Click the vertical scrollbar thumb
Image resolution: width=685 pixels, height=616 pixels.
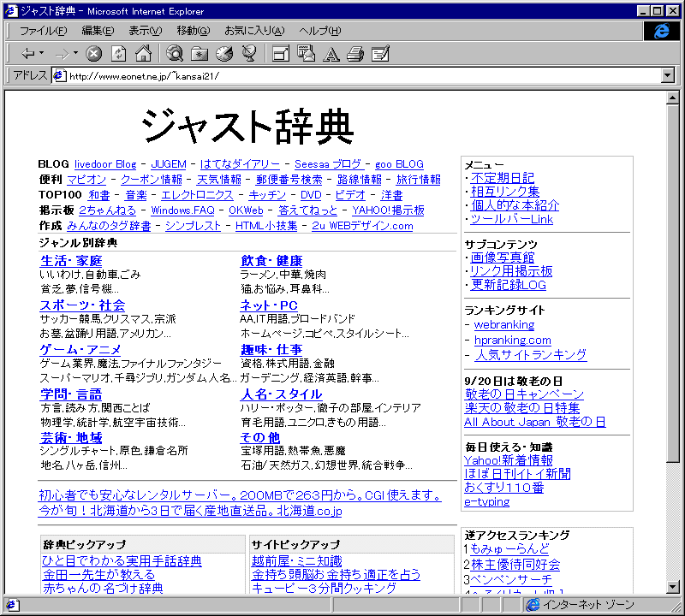point(673,283)
